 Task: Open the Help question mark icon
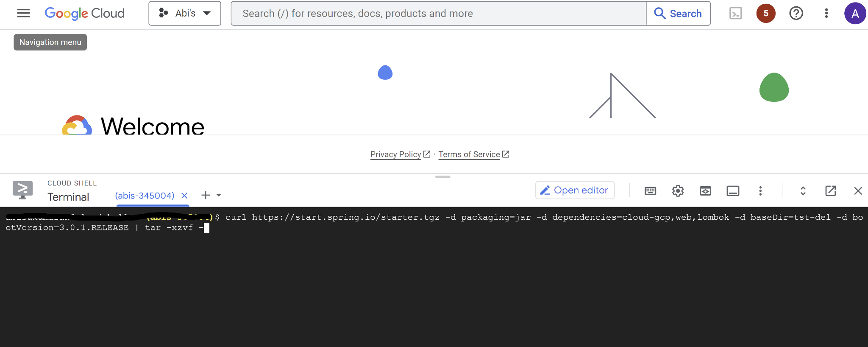[x=796, y=14]
